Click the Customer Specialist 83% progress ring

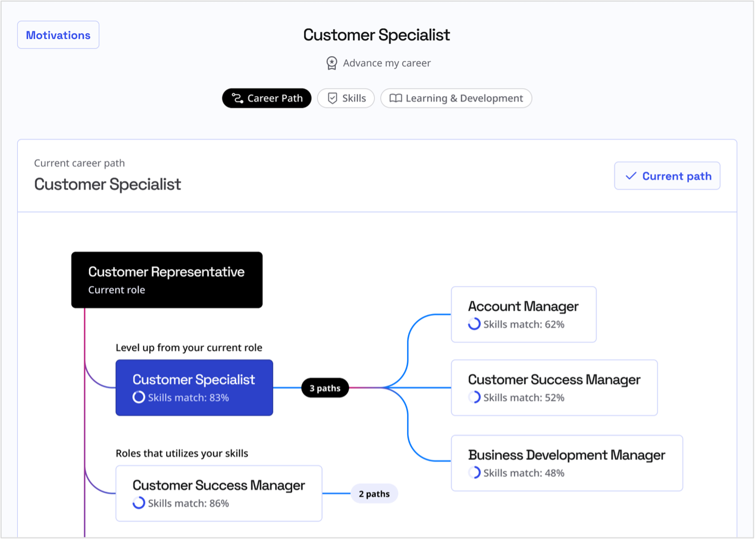point(139,397)
